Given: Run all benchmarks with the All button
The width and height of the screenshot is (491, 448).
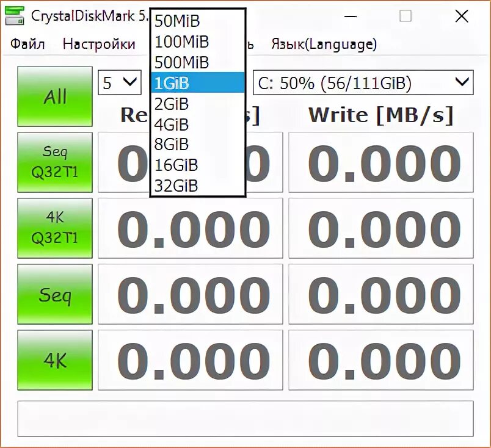Looking at the screenshot, I should click(55, 96).
